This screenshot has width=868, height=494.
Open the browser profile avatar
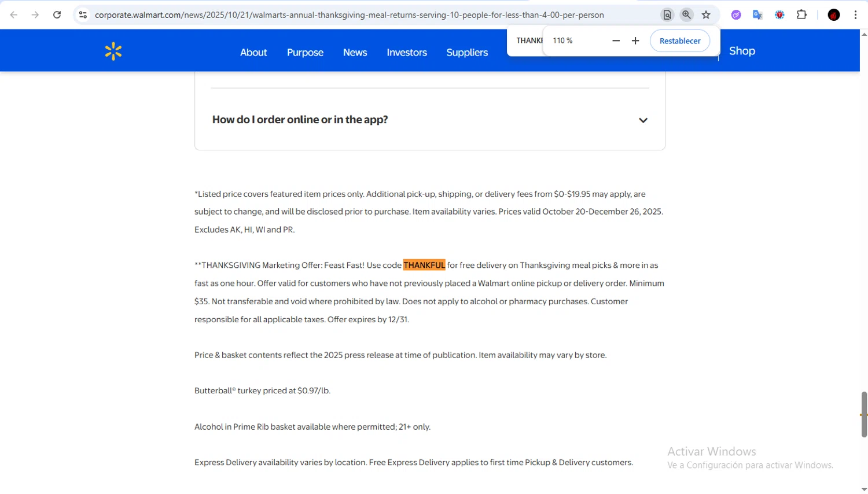pos(834,15)
